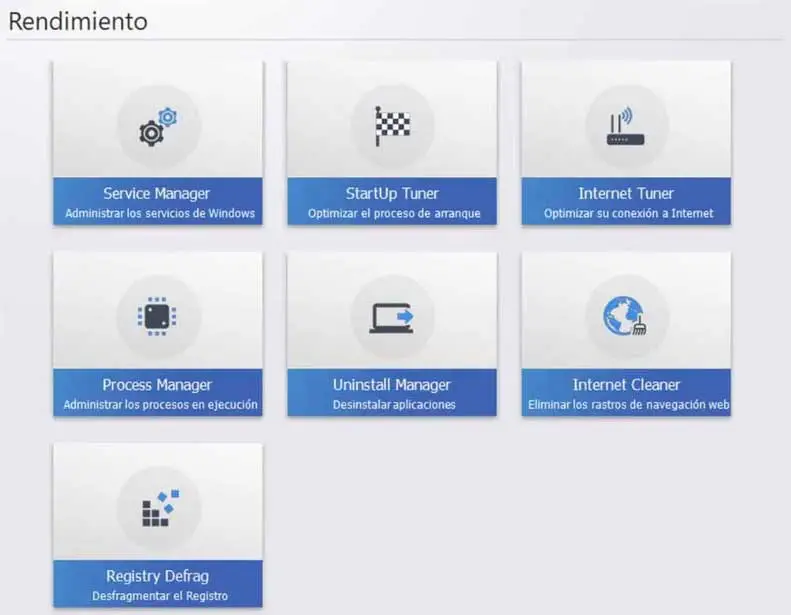
Task: Open Service Manager via its blue label
Action: coord(158,201)
